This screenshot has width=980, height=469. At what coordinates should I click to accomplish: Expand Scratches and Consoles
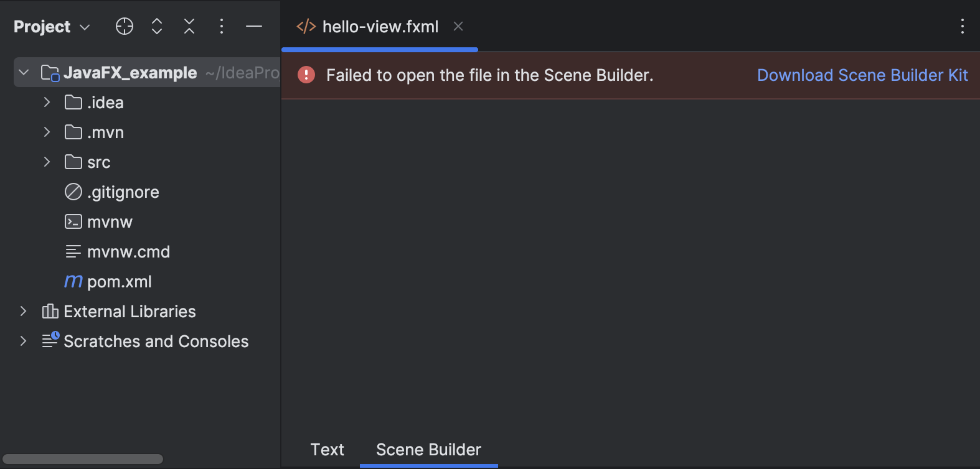pos(23,341)
